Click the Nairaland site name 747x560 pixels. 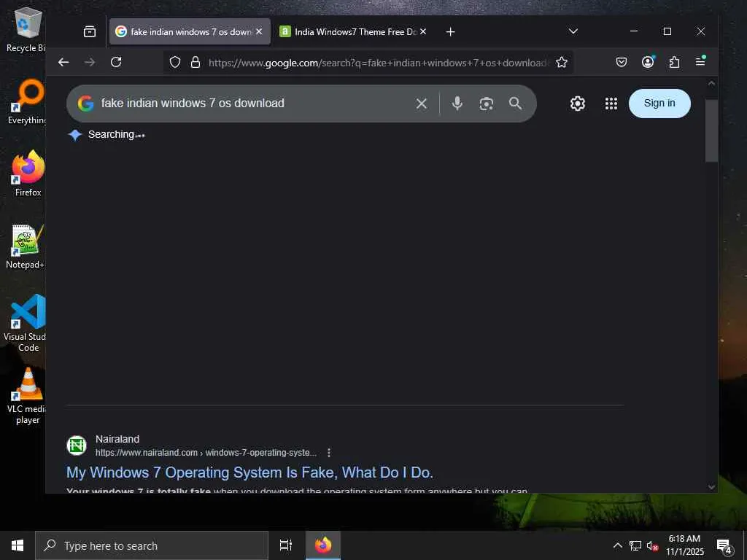click(117, 439)
